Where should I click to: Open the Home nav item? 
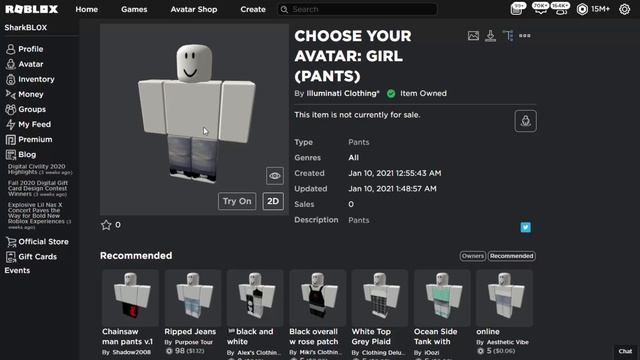87,9
